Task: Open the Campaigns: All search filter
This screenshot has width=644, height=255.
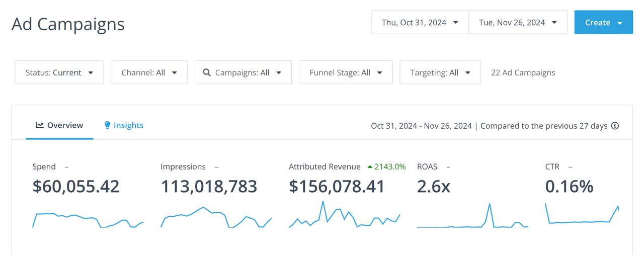Action: pos(243,72)
